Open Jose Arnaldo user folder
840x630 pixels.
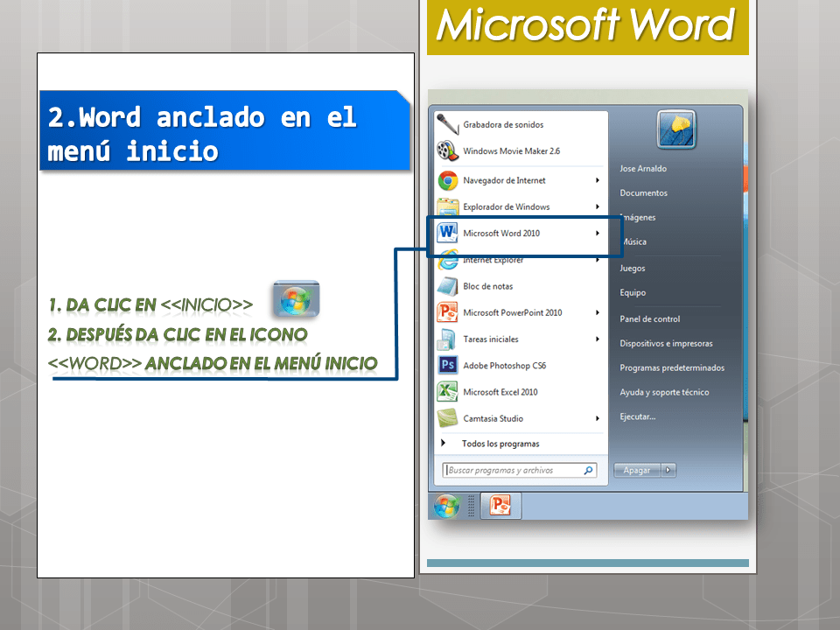(643, 168)
